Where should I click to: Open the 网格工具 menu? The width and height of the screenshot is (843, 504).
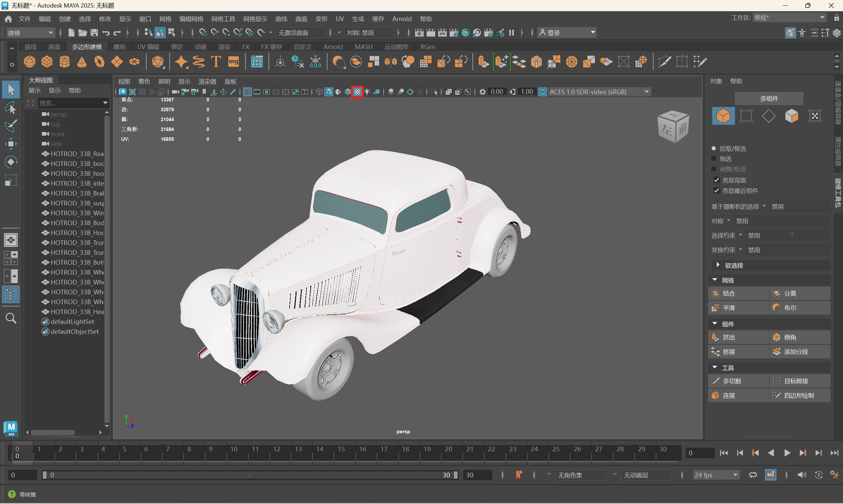223,19
